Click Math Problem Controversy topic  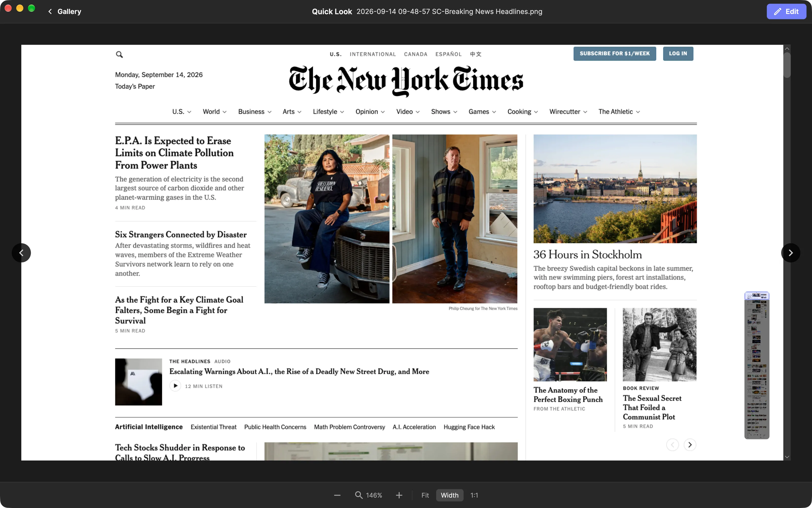(x=349, y=427)
